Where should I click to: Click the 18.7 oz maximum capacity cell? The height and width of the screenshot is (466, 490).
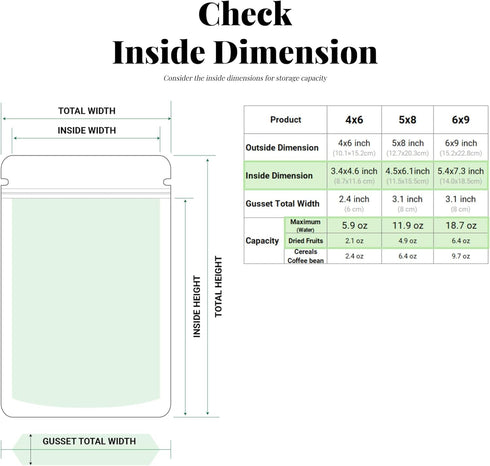click(461, 226)
